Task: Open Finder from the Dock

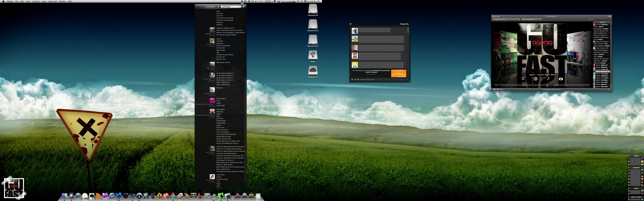Action: click(x=65, y=196)
